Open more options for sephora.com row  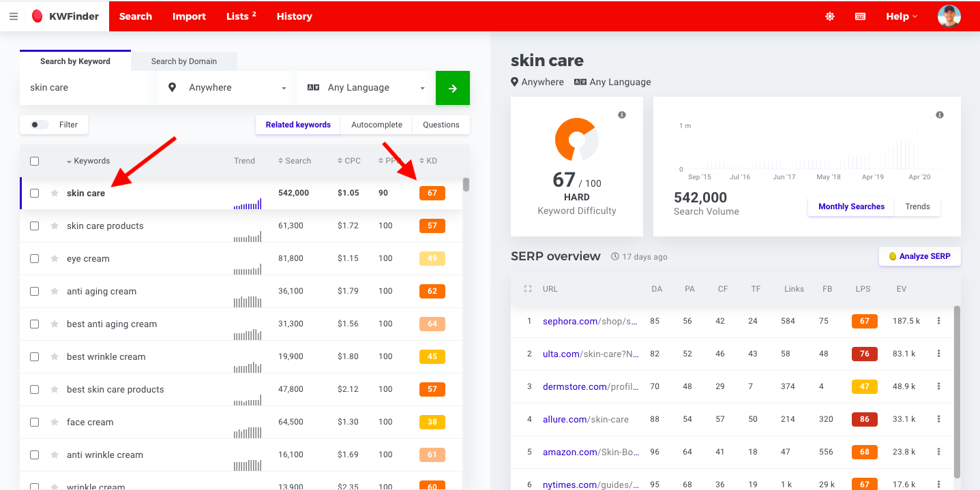coord(939,321)
